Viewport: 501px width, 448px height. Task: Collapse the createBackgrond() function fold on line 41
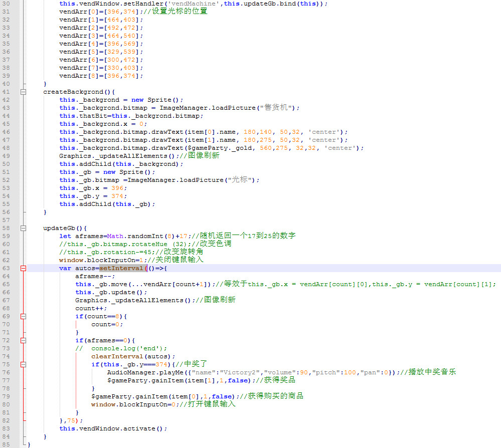tap(24, 92)
